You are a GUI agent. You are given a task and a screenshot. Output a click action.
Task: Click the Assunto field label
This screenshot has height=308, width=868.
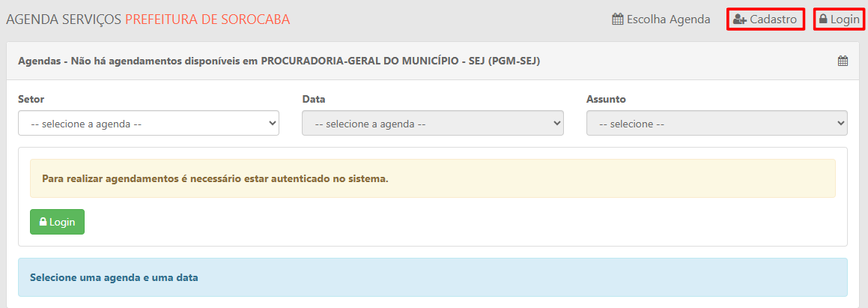point(606,99)
